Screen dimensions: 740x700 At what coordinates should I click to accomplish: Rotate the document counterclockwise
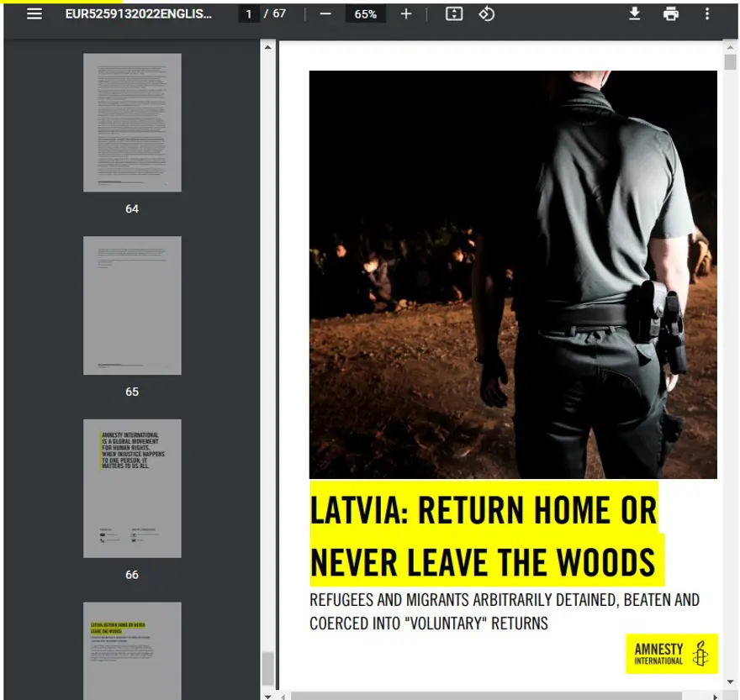[487, 14]
